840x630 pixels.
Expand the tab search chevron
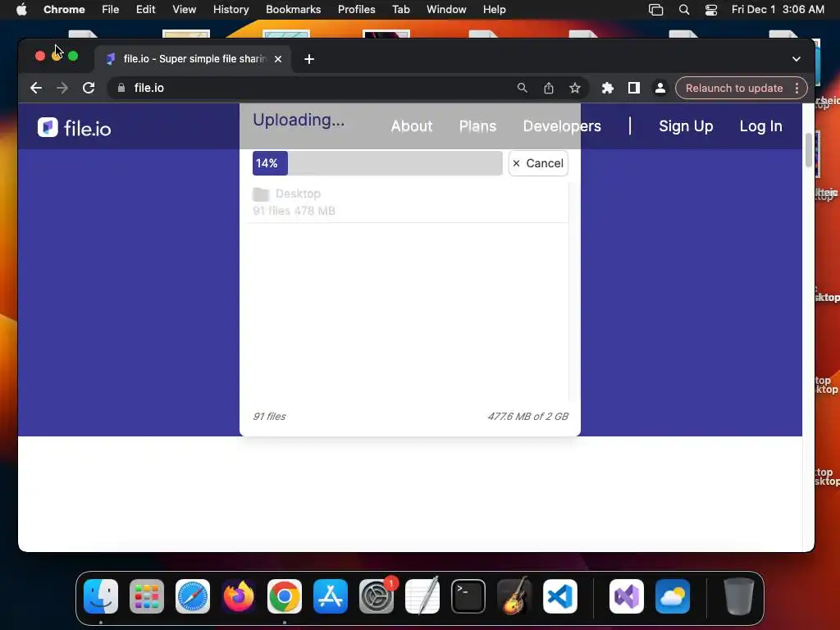point(796,59)
